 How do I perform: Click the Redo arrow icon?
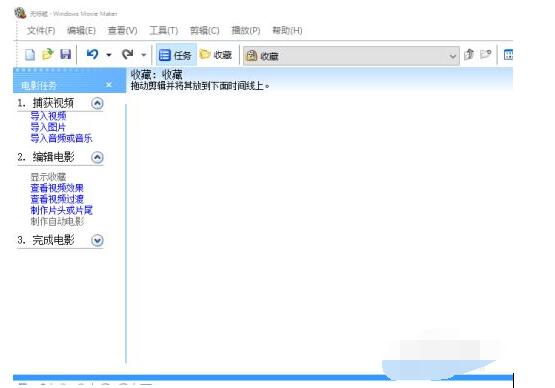tap(127, 54)
